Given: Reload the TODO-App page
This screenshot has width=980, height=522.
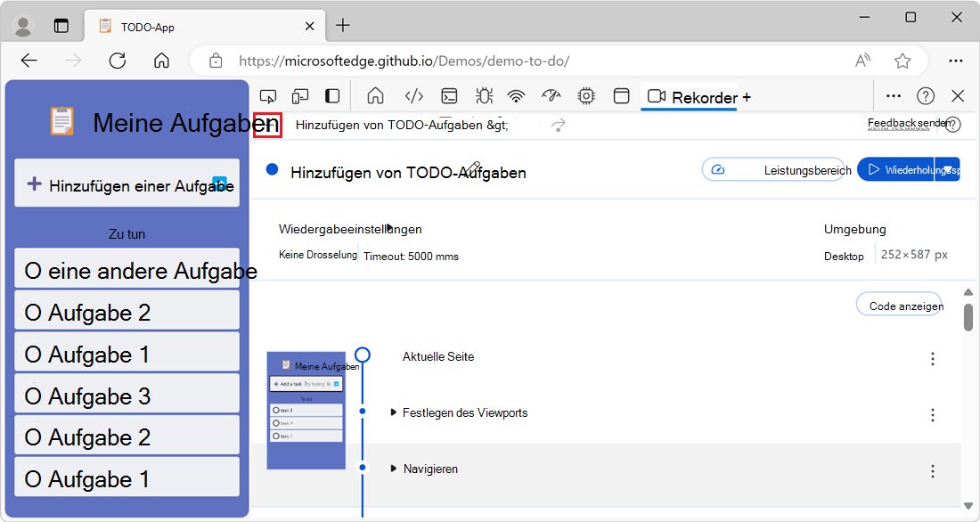Looking at the screenshot, I should [x=117, y=61].
